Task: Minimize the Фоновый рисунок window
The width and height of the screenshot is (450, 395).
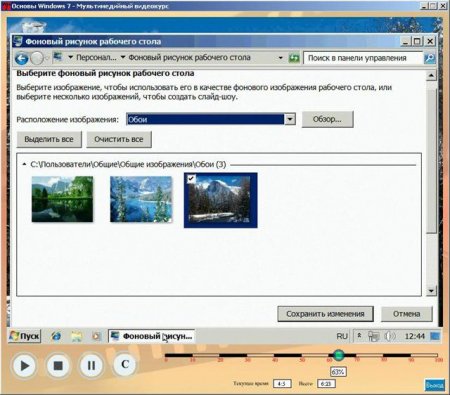Action: pyautogui.click(x=405, y=41)
